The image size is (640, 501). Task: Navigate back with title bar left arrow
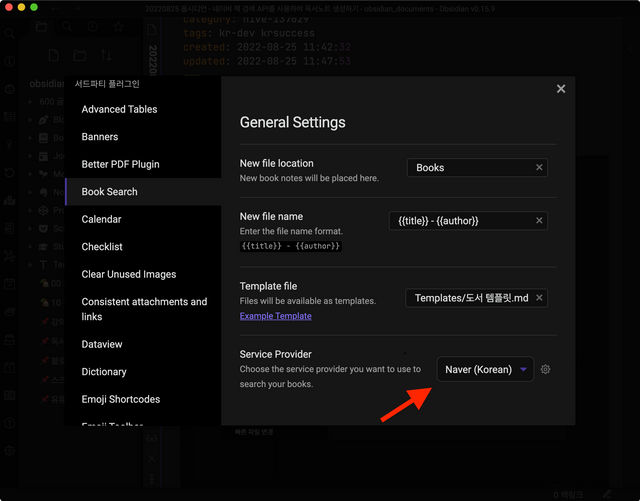[x=55, y=8]
